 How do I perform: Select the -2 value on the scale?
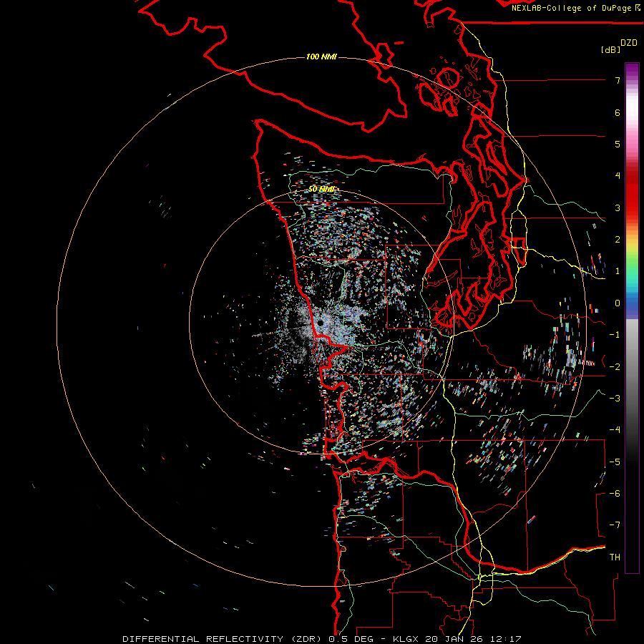[x=615, y=367]
